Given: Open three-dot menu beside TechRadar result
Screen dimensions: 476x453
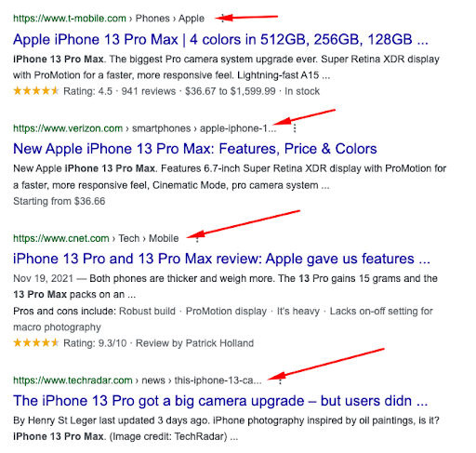Looking at the screenshot, I should click(280, 380).
